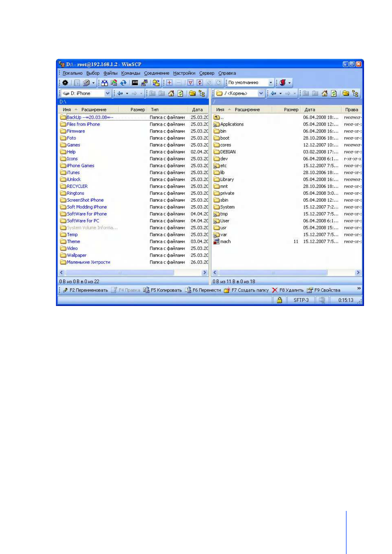Open the Локально menu
The height and width of the screenshot is (554, 392).
click(x=72, y=73)
